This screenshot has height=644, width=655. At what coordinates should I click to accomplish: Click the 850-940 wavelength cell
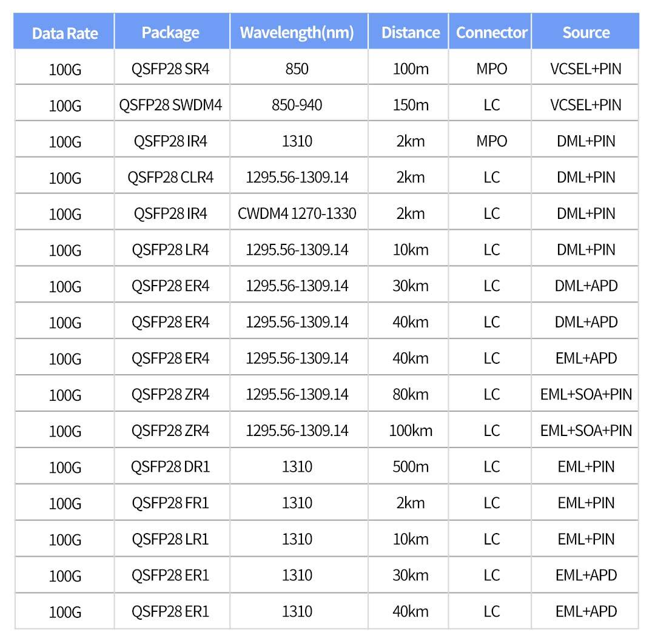[297, 105]
